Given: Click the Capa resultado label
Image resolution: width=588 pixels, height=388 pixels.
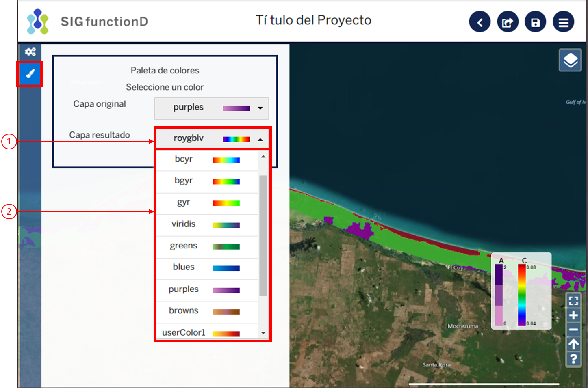Looking at the screenshot, I should click(100, 135).
